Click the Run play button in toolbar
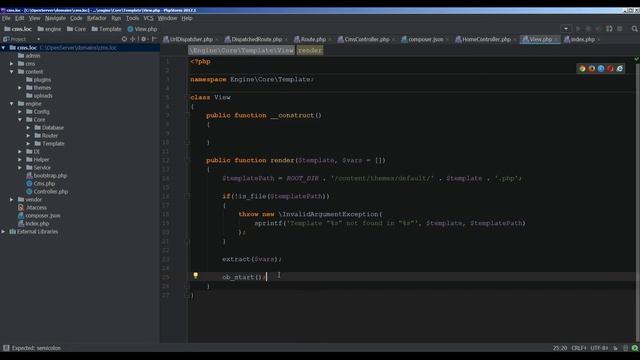The image size is (640, 360). pyautogui.click(x=578, y=29)
